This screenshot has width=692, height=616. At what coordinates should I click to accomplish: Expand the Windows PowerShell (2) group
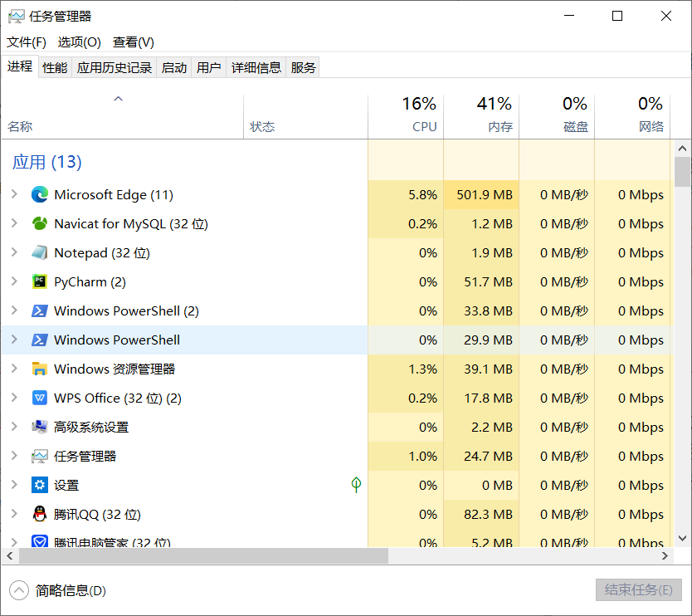point(14,310)
